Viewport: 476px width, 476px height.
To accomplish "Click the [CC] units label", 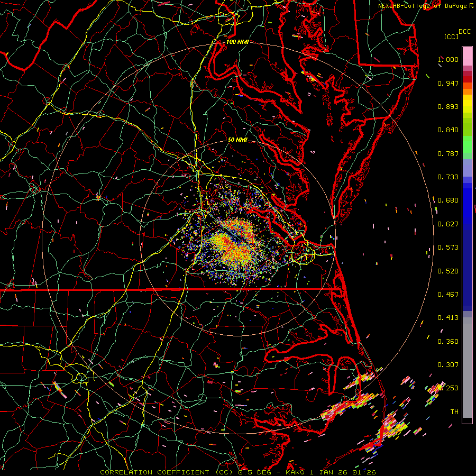I will 451,36.
